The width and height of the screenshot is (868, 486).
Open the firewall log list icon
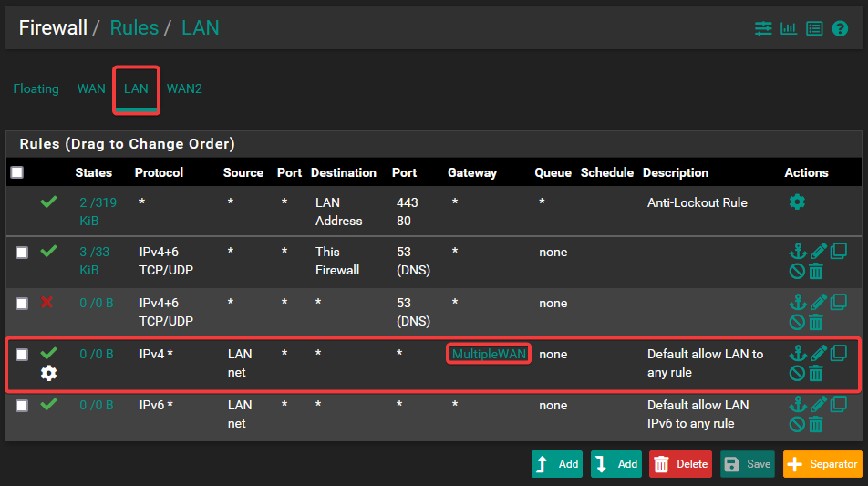point(814,28)
